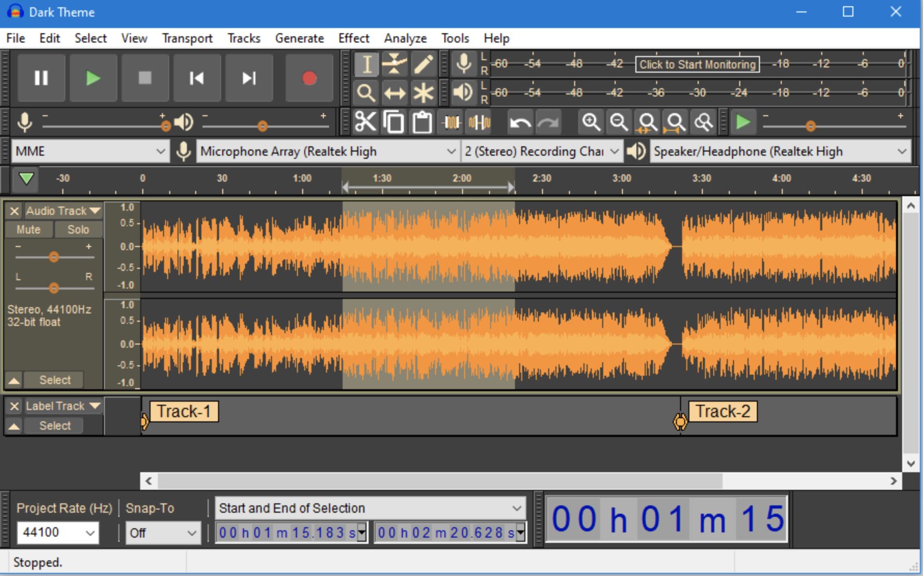924x576 pixels.
Task: Zoom in on the timeline
Action: click(x=591, y=122)
